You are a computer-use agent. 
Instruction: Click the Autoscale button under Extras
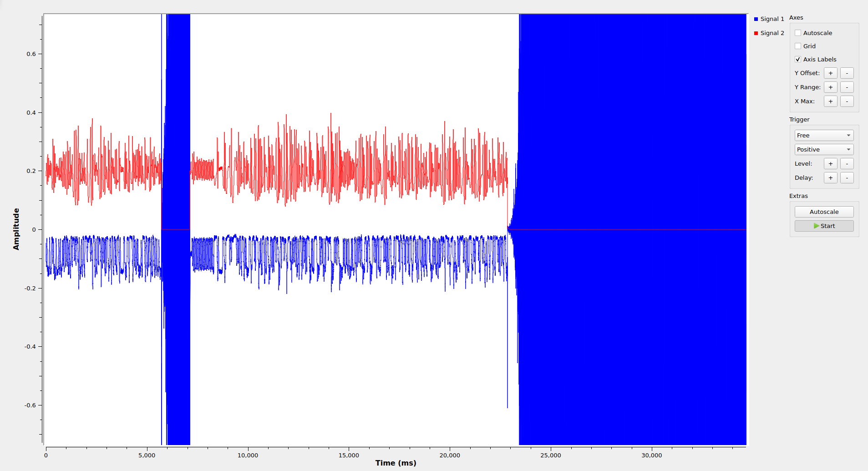pos(824,212)
